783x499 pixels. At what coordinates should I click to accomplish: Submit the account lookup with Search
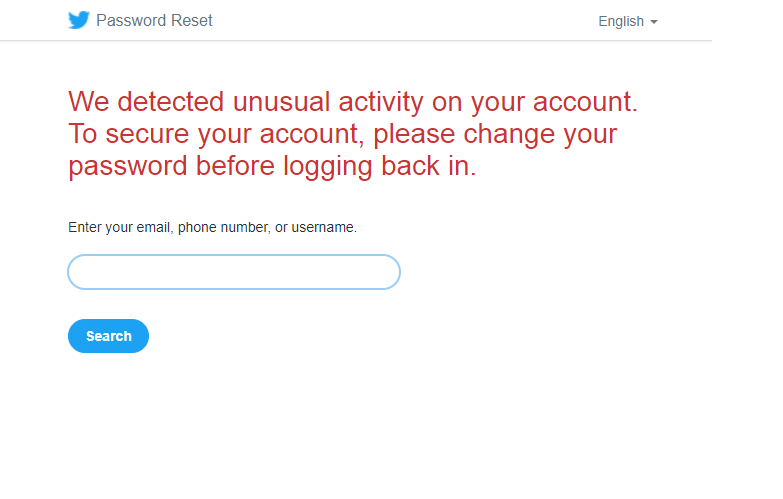[x=108, y=336]
